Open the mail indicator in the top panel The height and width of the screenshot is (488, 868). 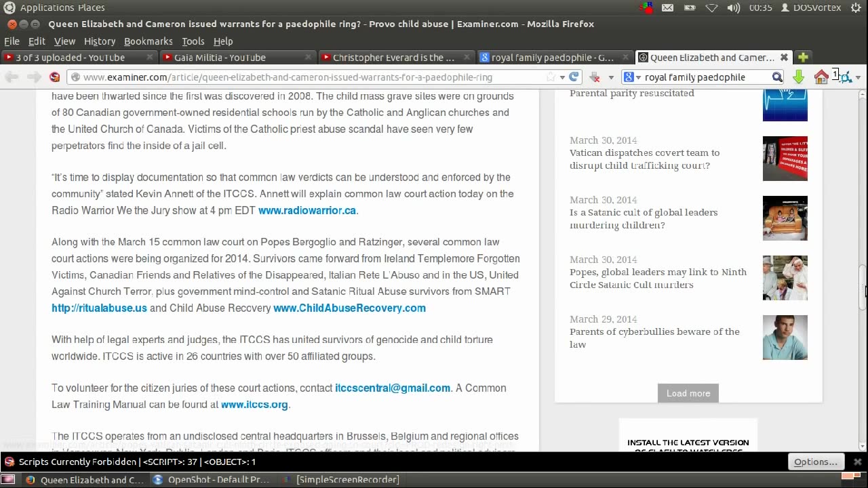coord(668,8)
